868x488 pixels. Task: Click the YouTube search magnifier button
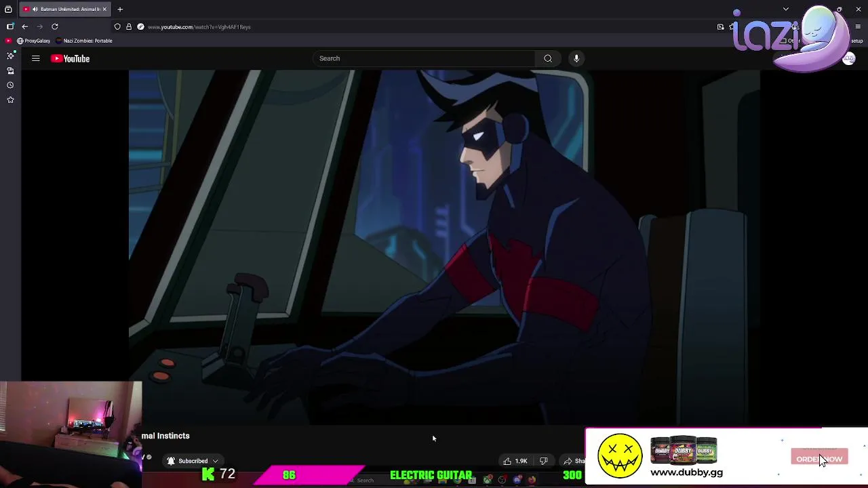coord(548,58)
